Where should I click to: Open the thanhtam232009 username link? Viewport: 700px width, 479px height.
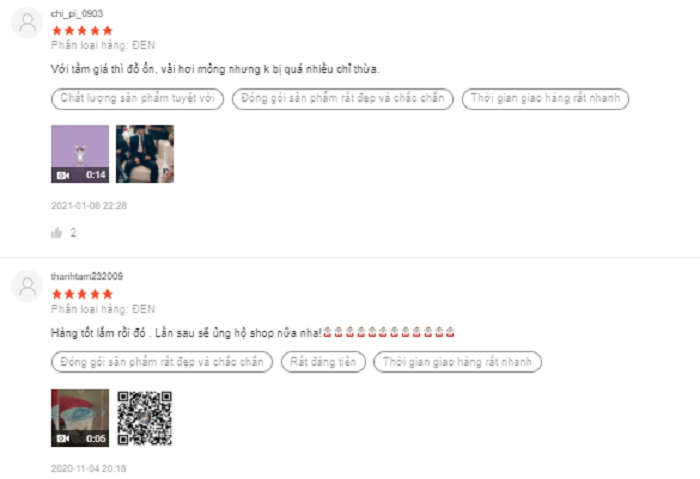[87, 276]
